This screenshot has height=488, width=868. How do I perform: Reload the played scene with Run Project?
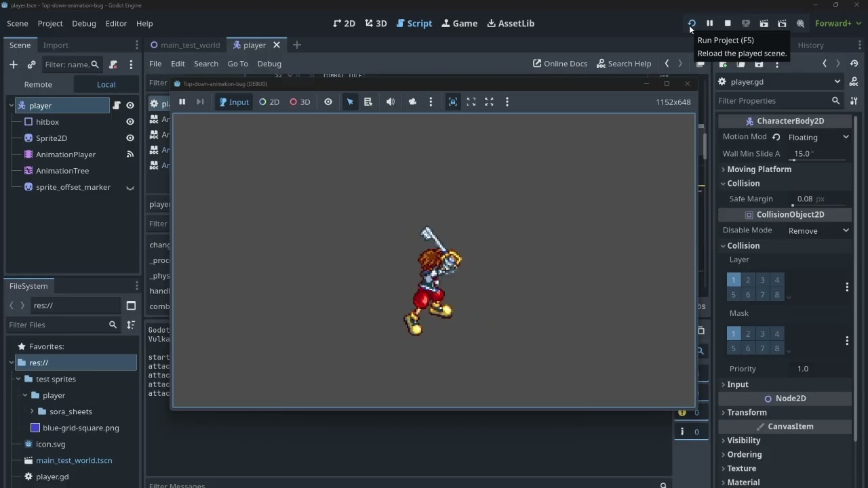[x=691, y=23]
